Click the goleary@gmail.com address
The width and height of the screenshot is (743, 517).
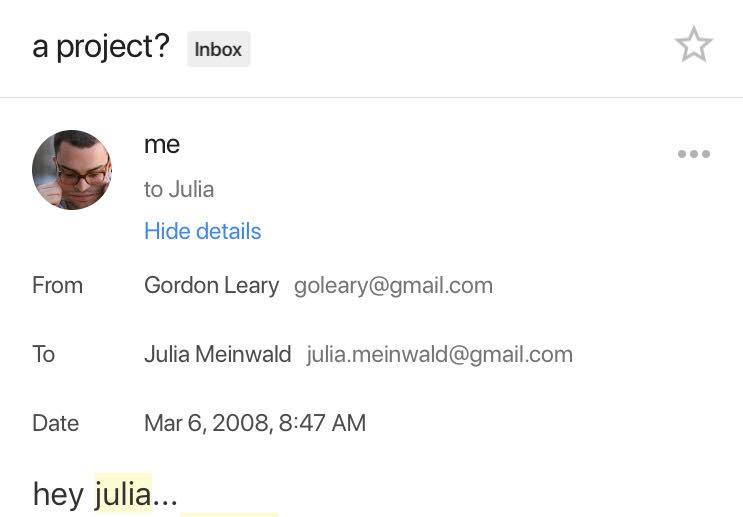tap(393, 285)
